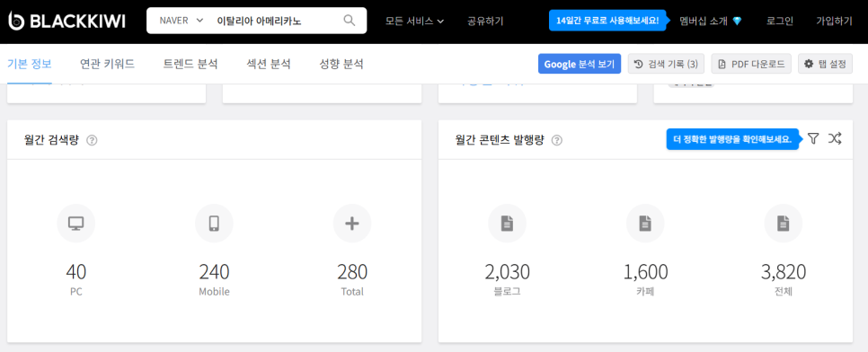Open the 검색 기록 (3) history button

666,64
